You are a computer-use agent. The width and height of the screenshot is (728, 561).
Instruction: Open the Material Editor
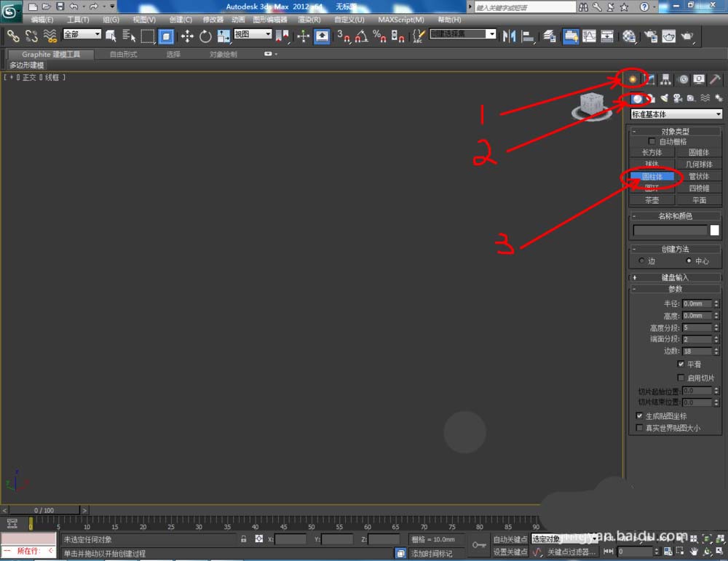tap(629, 36)
